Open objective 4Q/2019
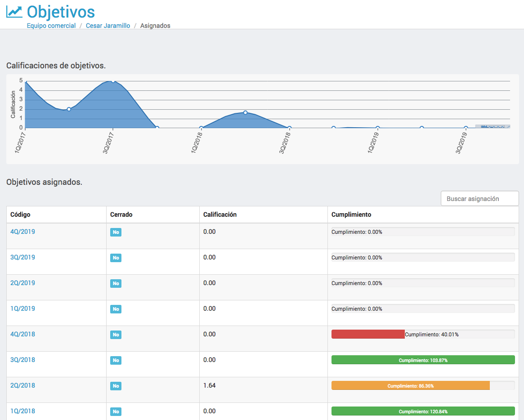 tap(23, 232)
